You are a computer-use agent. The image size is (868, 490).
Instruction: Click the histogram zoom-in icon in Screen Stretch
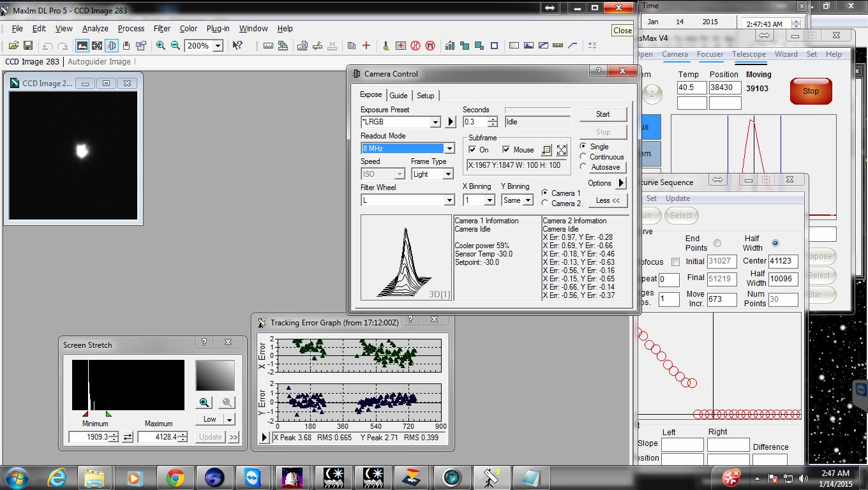pos(204,402)
